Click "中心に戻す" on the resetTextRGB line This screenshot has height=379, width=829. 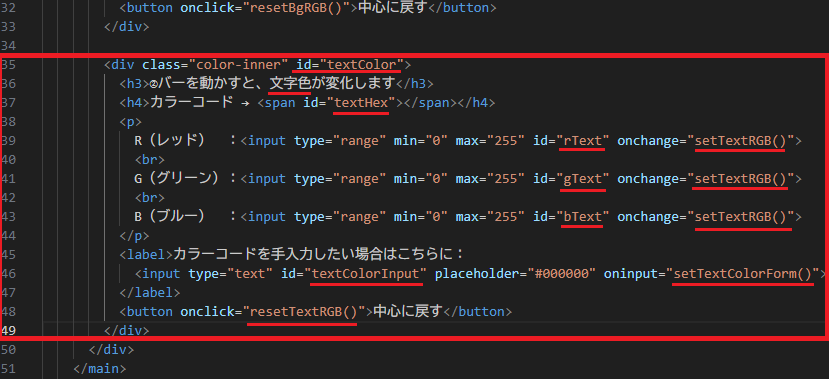click(407, 312)
